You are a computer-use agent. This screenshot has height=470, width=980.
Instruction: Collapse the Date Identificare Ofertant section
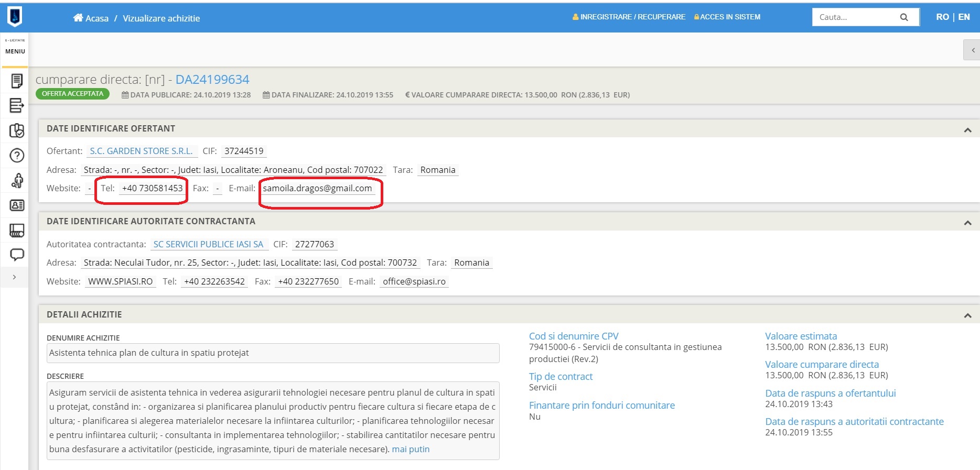pos(968,130)
